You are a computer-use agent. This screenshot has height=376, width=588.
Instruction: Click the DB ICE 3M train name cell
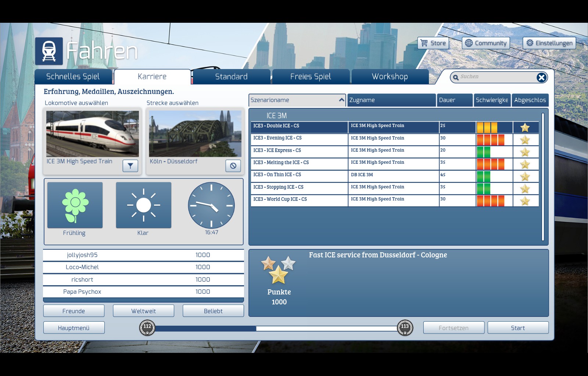pos(394,177)
